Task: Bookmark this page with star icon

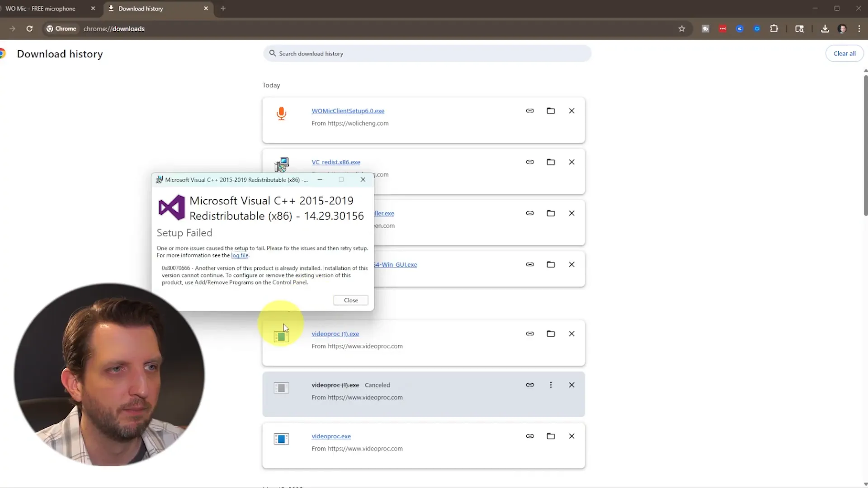Action: pyautogui.click(x=682, y=28)
